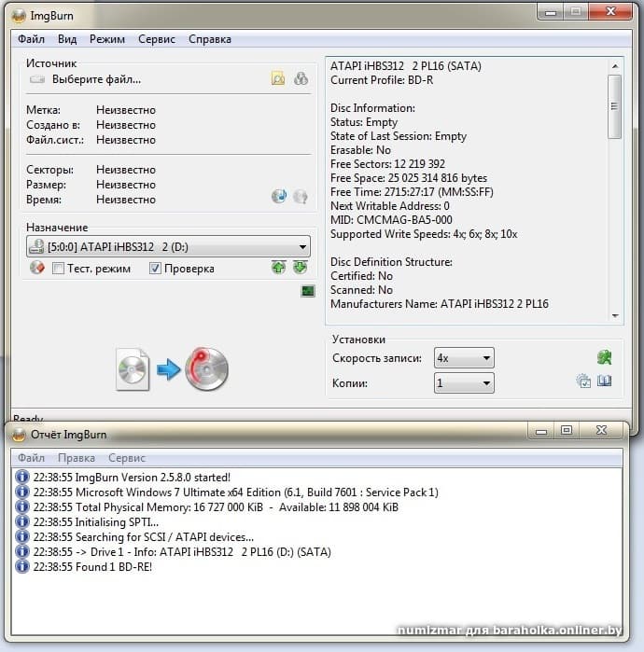This screenshot has width=644, height=652.
Task: Open the Копии count dropdown
Action: coord(464,383)
